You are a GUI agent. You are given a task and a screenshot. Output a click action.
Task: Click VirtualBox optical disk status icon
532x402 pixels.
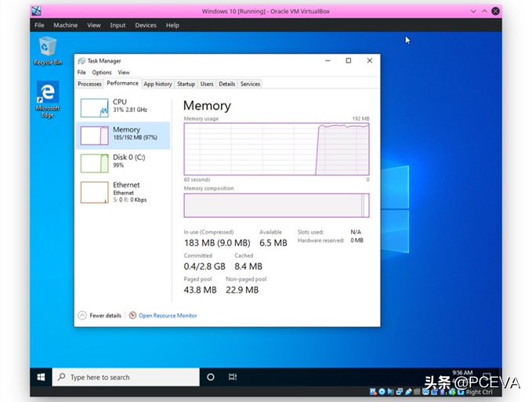382,392
